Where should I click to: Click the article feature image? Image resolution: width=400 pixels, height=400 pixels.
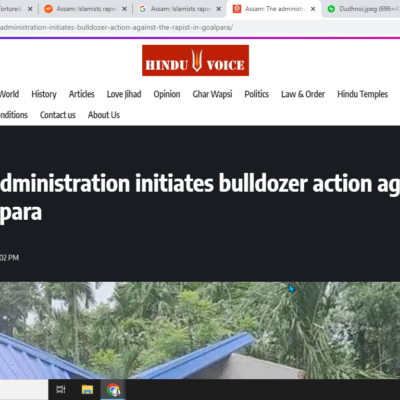coord(200,330)
